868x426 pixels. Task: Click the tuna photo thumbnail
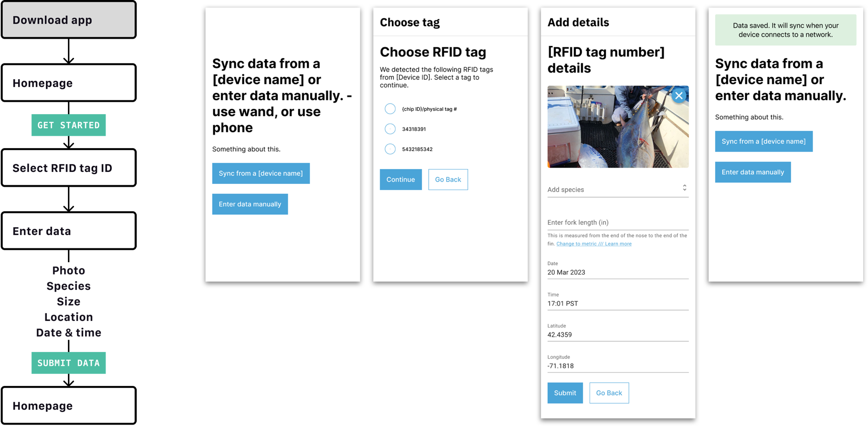click(618, 127)
